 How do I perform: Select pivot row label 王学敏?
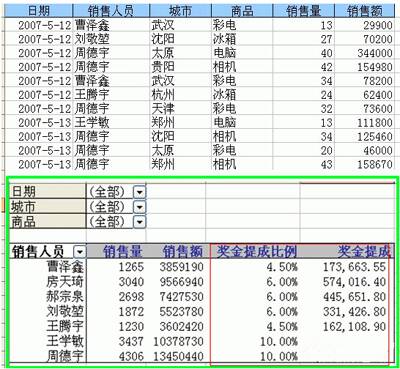click(65, 341)
